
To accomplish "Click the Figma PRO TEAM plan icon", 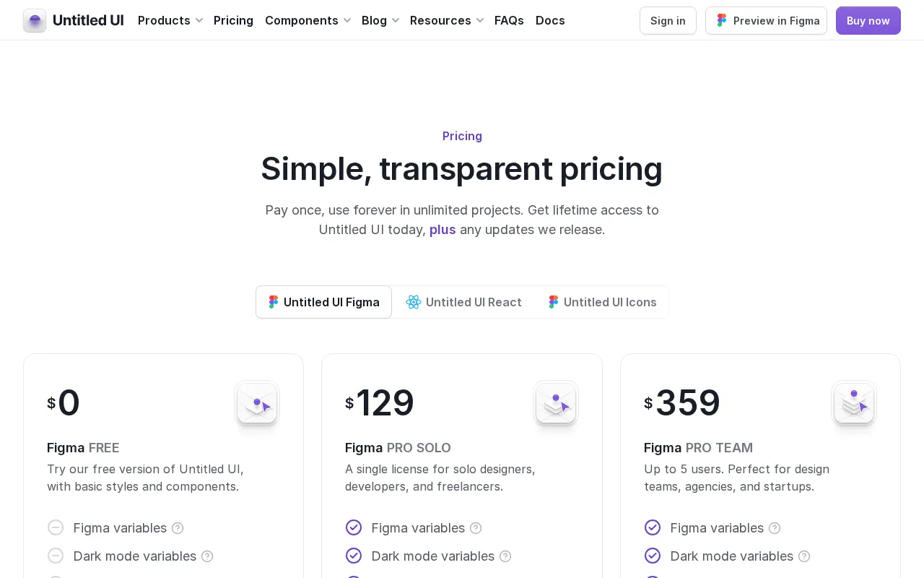I will pos(854,403).
